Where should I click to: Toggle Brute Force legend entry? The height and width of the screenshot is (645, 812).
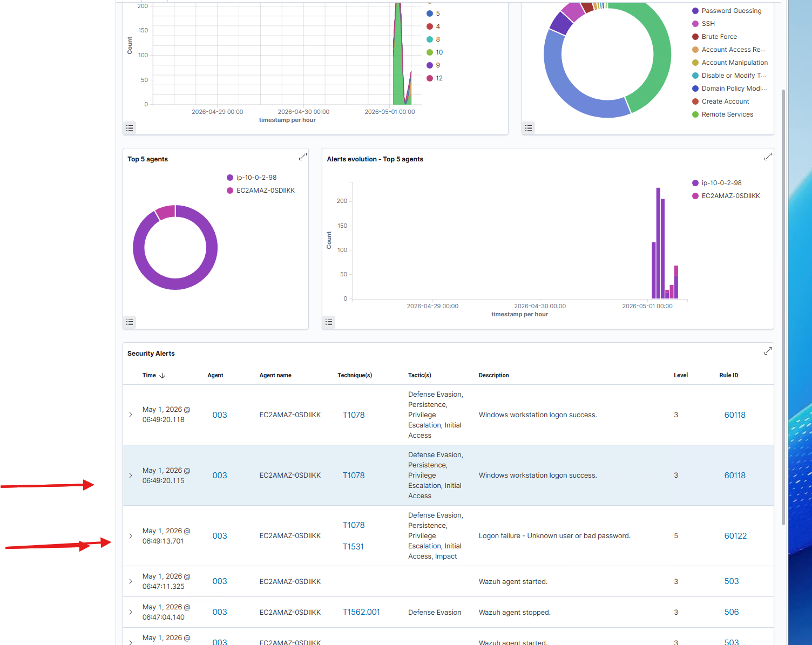pos(715,37)
